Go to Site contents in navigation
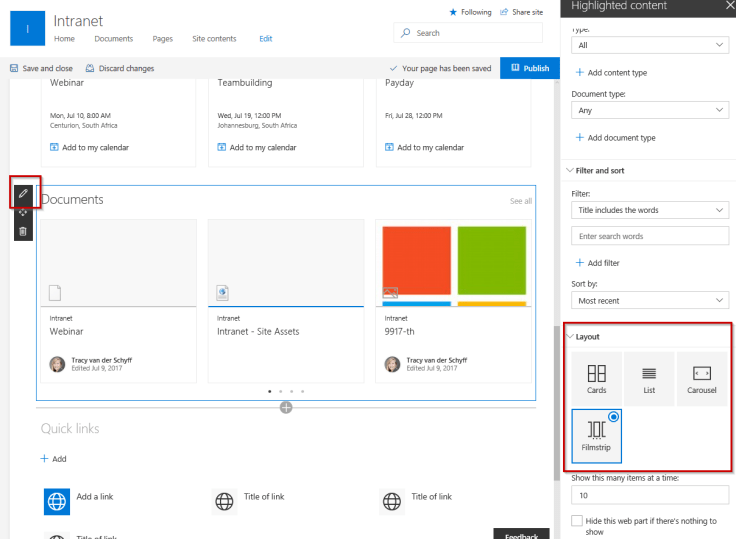This screenshot has width=736, height=539. 214,39
